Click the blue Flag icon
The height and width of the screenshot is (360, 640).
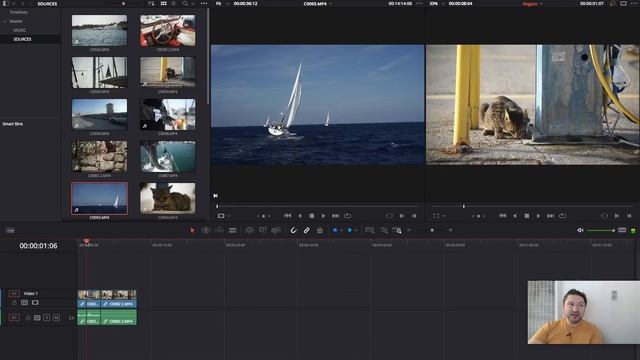pyautogui.click(x=335, y=230)
